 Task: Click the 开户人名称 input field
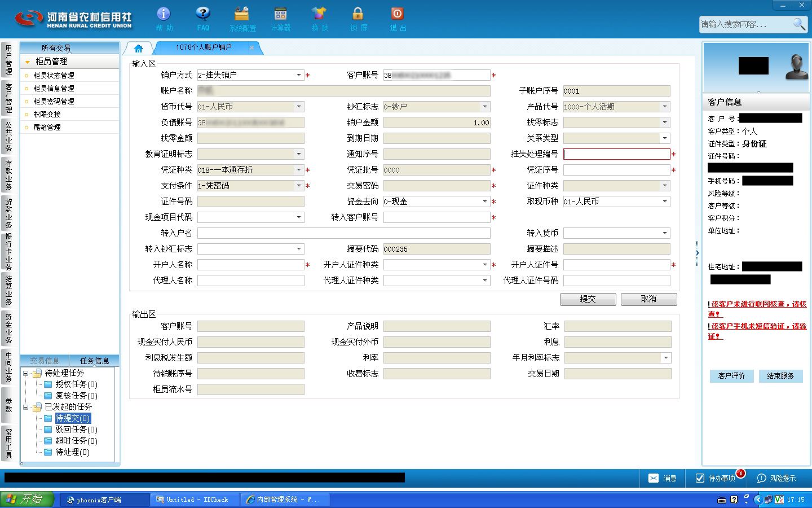pyautogui.click(x=251, y=265)
